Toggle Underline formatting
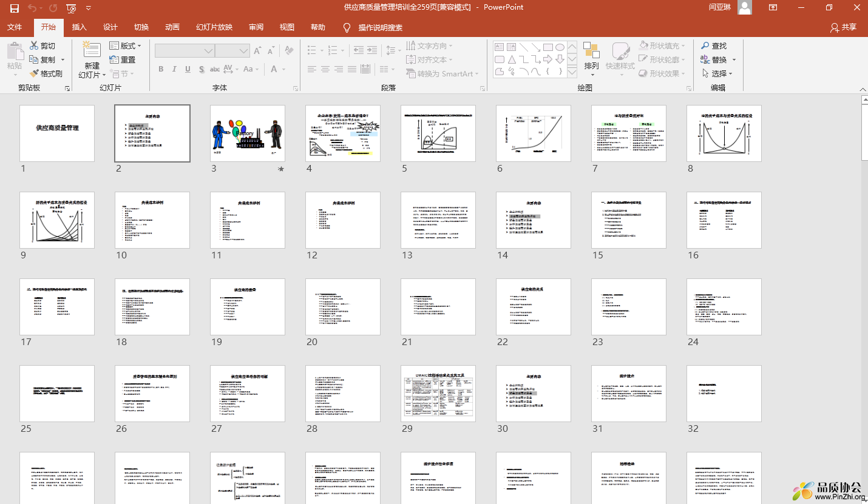Screen dimensions: 868x504 (x=188, y=69)
